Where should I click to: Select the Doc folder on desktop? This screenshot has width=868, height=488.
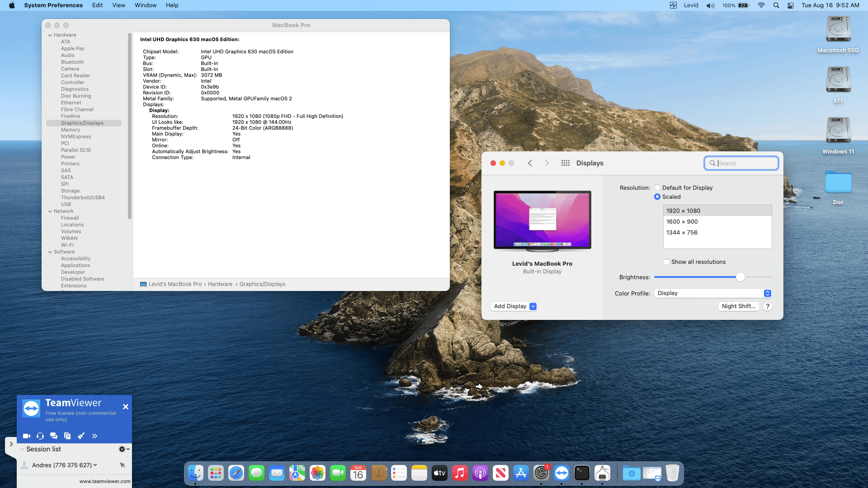click(x=838, y=182)
